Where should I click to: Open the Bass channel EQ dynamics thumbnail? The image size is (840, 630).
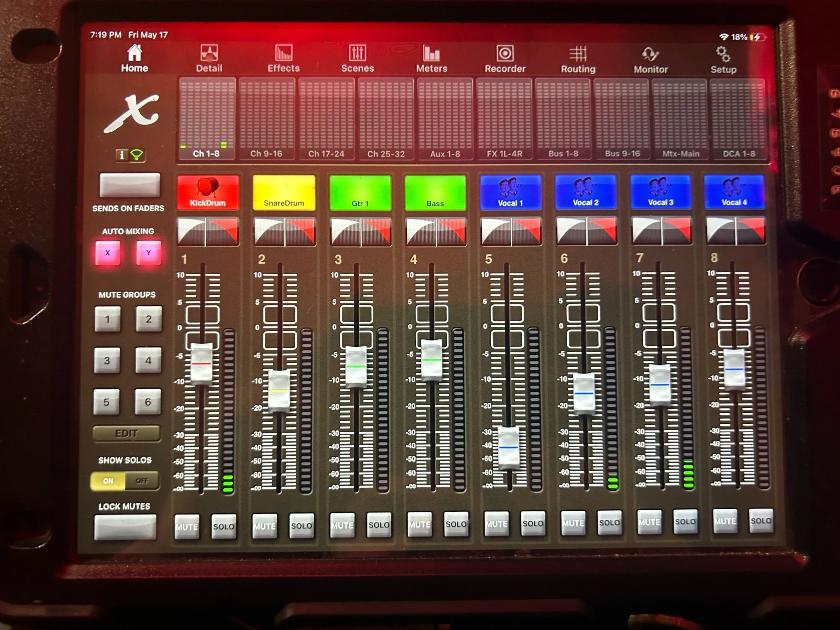[436, 232]
